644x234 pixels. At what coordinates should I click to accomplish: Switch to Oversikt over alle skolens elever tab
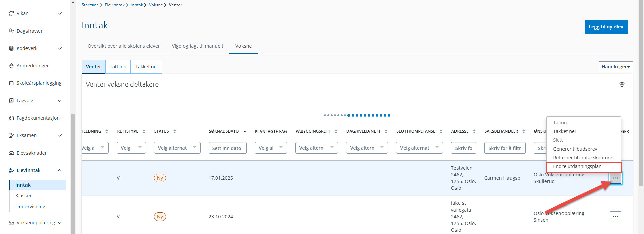123,46
